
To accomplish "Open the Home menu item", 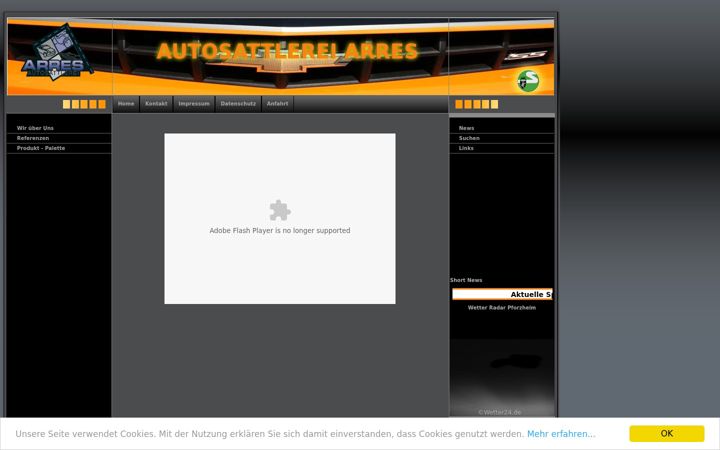I will click(x=126, y=104).
